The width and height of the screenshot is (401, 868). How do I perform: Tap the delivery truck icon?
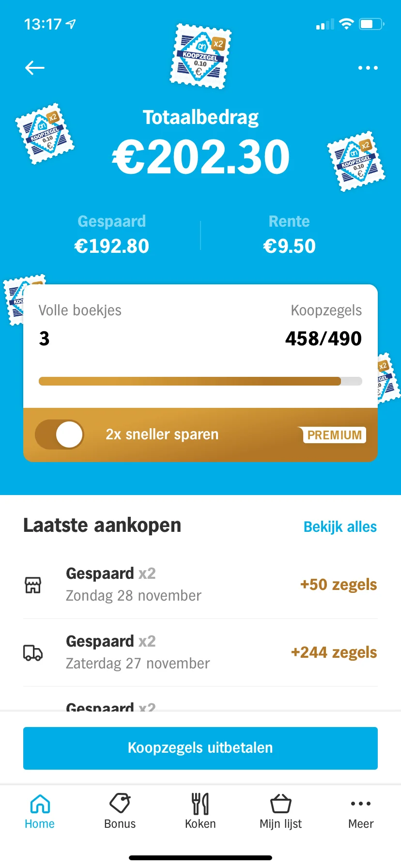click(x=33, y=652)
